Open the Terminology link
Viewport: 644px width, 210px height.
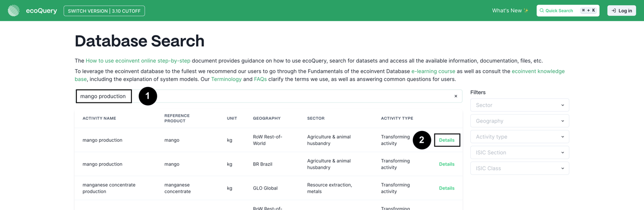click(x=226, y=80)
